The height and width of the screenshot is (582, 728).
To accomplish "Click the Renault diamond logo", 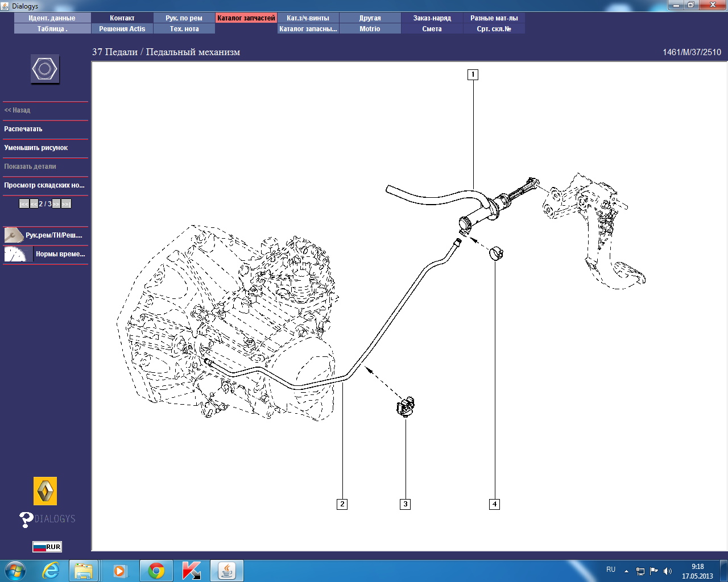I will pyautogui.click(x=45, y=491).
